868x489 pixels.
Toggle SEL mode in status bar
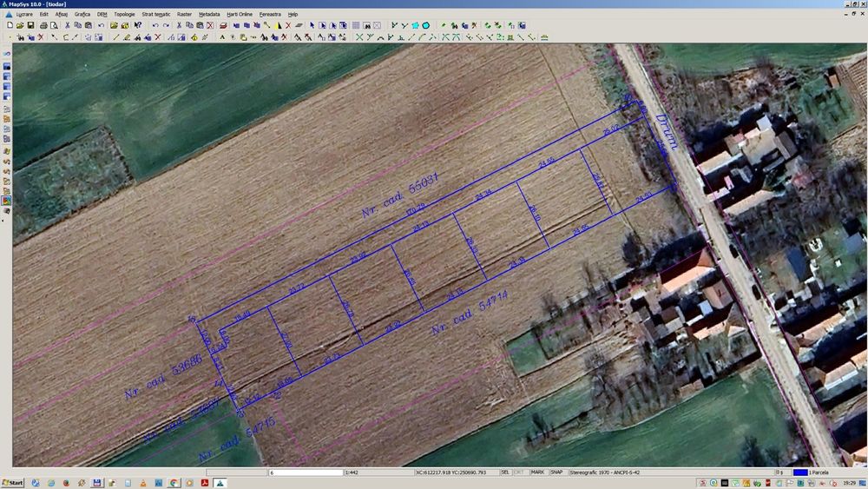coord(505,472)
